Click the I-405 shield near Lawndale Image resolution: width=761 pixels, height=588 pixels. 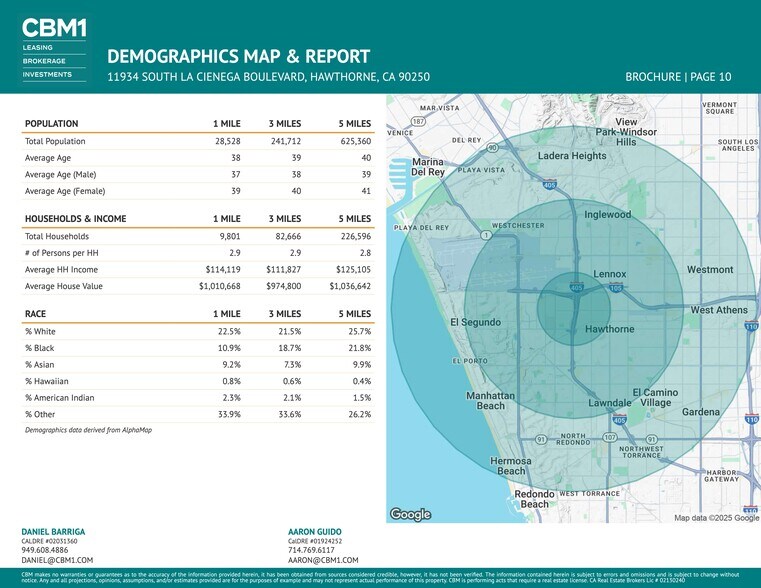pos(619,419)
